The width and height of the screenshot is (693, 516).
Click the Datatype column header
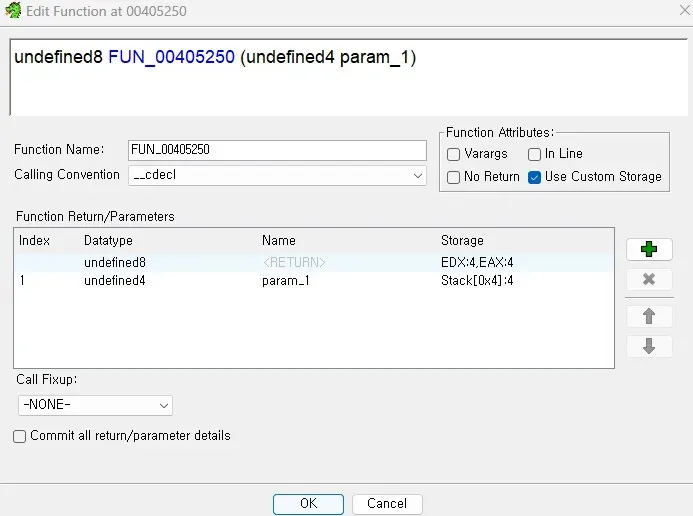click(x=108, y=241)
